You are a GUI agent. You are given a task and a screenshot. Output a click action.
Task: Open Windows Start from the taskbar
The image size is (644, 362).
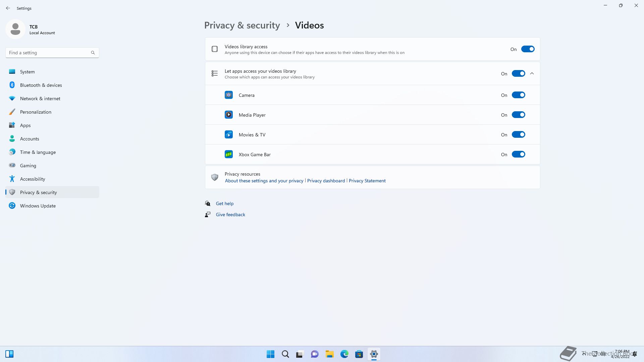[270, 354]
